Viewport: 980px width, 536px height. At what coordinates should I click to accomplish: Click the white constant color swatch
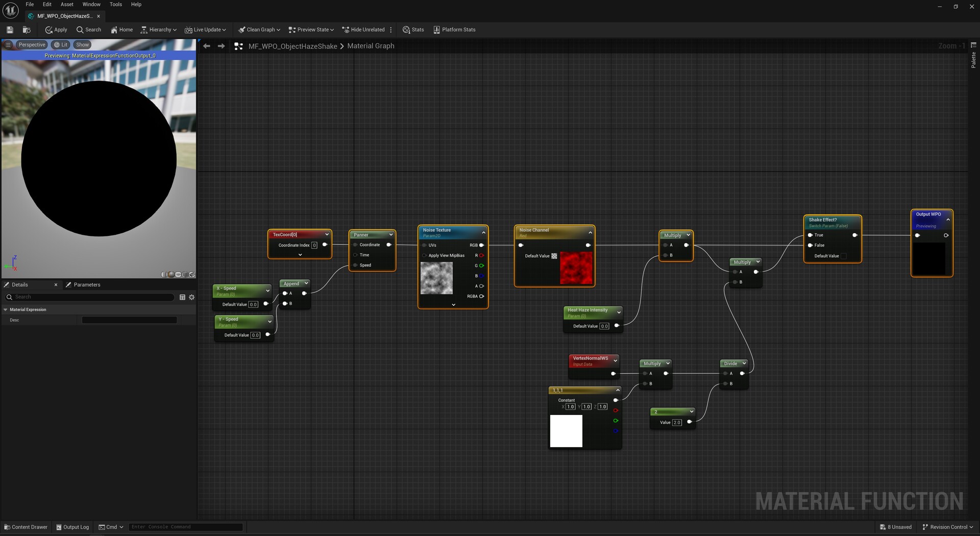[x=566, y=431]
